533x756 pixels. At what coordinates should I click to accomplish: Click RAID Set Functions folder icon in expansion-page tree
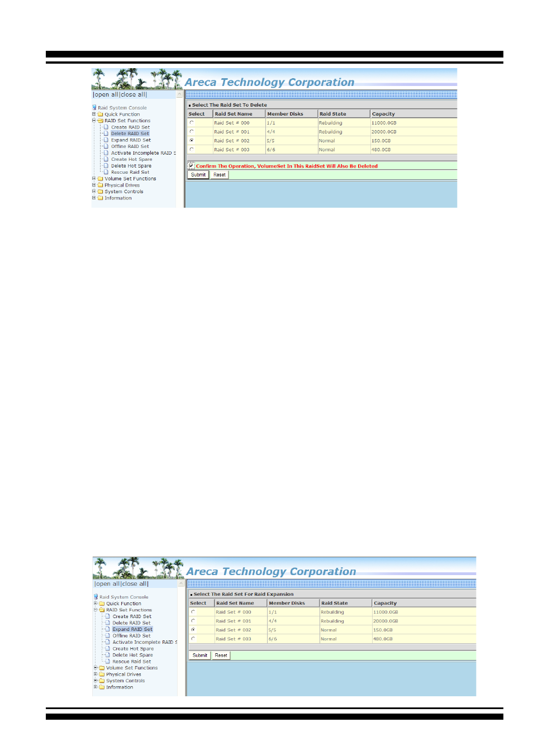[102, 610]
